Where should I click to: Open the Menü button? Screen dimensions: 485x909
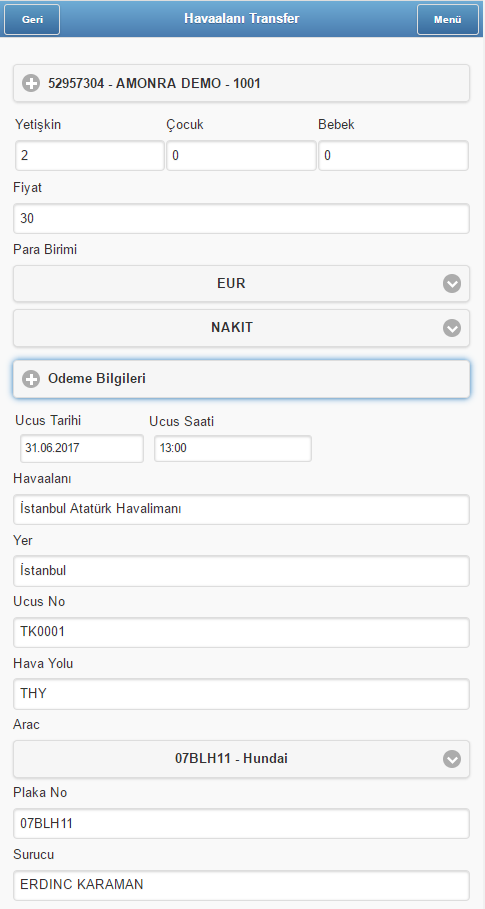point(447,20)
